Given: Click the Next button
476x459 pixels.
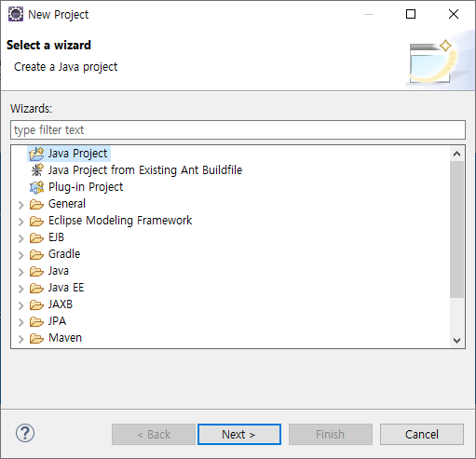Looking at the screenshot, I should click(239, 434).
